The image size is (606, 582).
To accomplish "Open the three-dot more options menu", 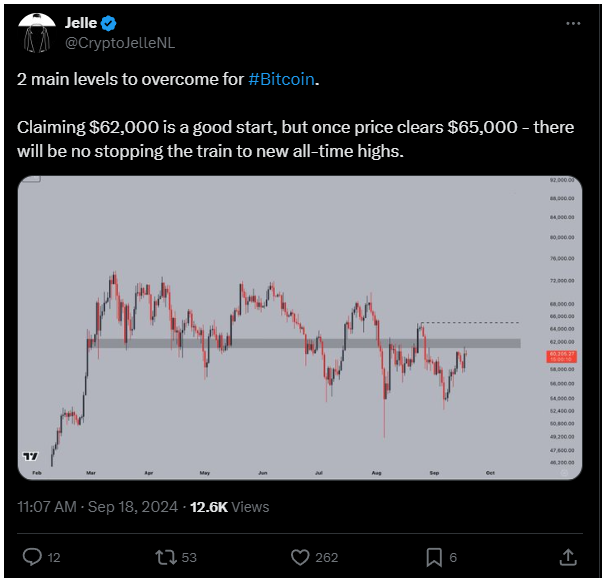I will click(573, 24).
